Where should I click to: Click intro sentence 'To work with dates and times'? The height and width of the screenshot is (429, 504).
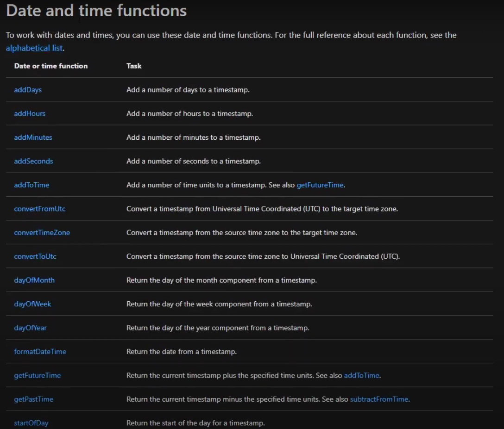(60, 35)
